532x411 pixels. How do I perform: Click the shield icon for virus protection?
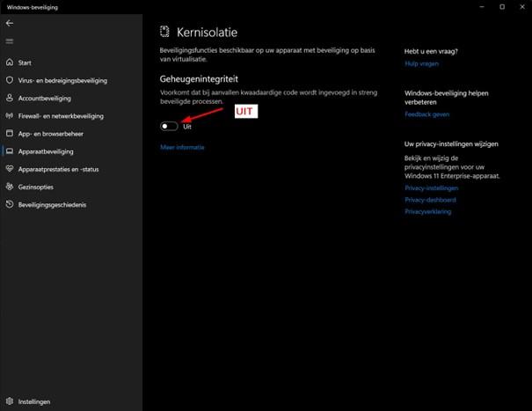point(10,80)
